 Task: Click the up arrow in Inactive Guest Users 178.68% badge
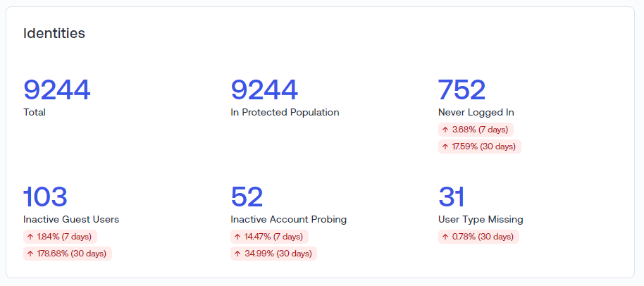pyautogui.click(x=30, y=254)
